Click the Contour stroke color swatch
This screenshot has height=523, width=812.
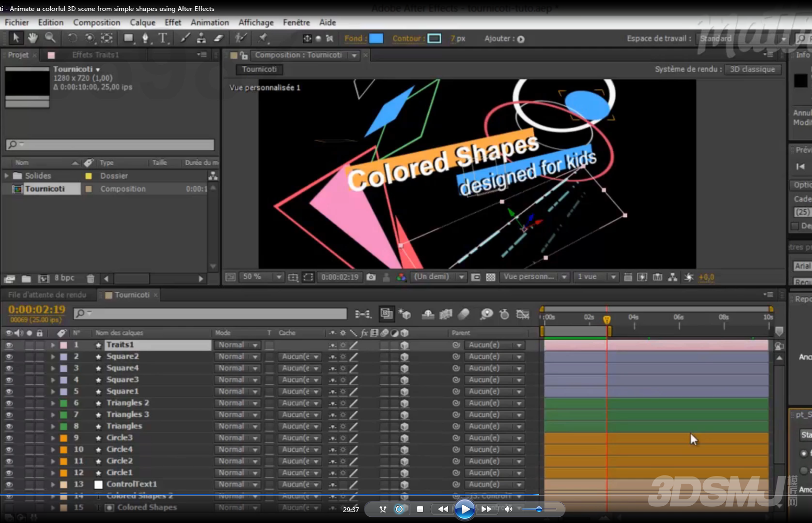(434, 39)
